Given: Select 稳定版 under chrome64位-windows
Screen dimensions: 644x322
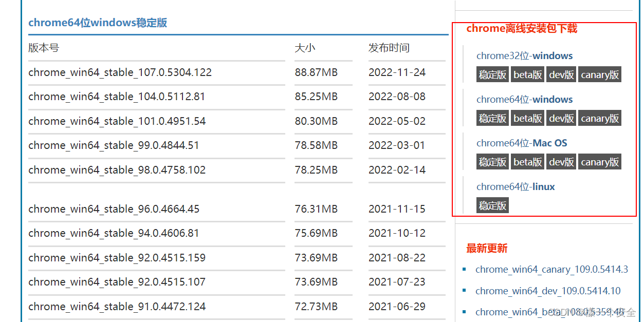Looking at the screenshot, I should [x=492, y=118].
